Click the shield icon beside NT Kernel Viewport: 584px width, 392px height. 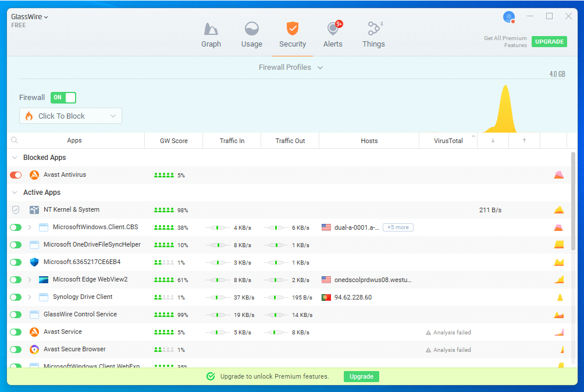[x=16, y=210]
